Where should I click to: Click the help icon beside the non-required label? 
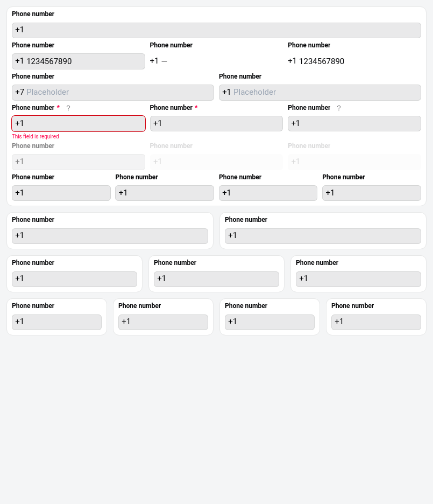[x=339, y=108]
